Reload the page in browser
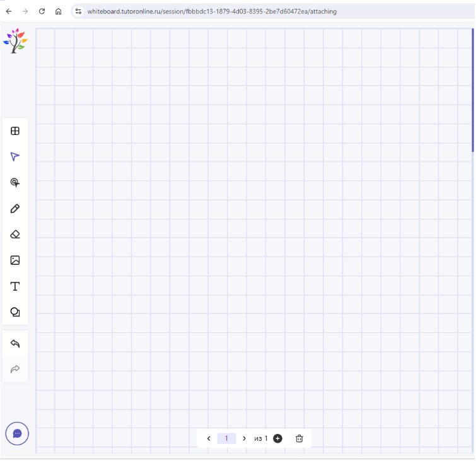Viewport: 476px width, 461px height. click(42, 11)
